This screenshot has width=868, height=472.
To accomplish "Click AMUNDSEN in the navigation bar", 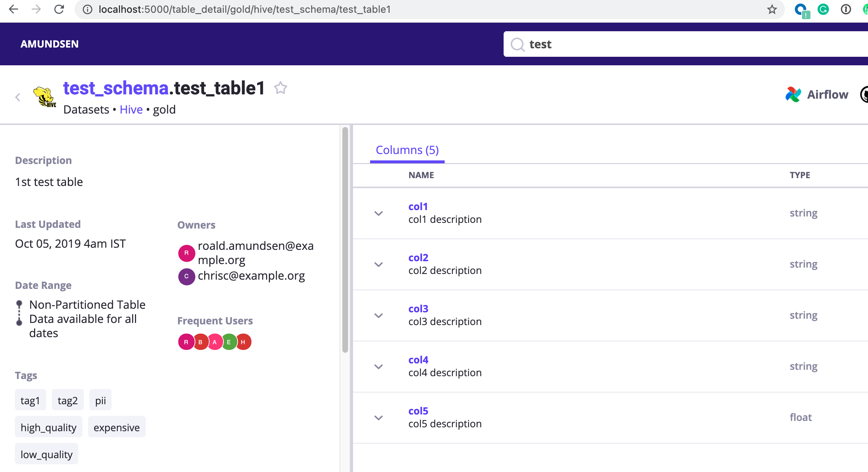I will tap(49, 44).
